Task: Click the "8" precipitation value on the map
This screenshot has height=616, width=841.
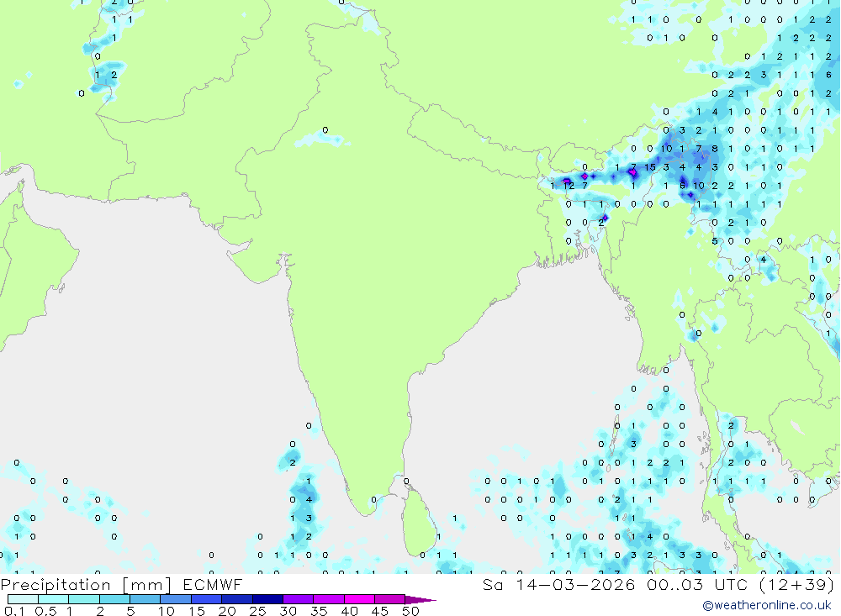Action: click(x=714, y=149)
